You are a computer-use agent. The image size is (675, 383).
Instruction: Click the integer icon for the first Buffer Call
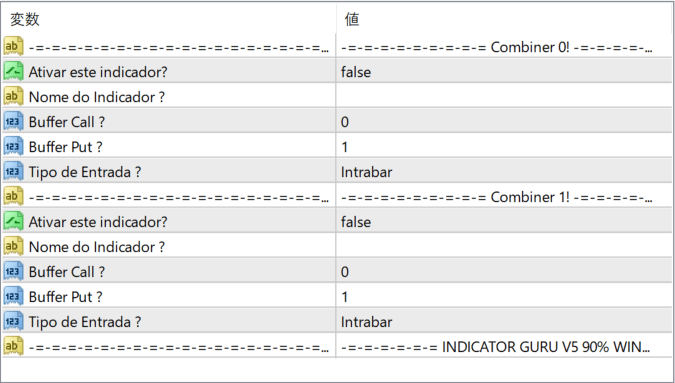click(x=13, y=121)
